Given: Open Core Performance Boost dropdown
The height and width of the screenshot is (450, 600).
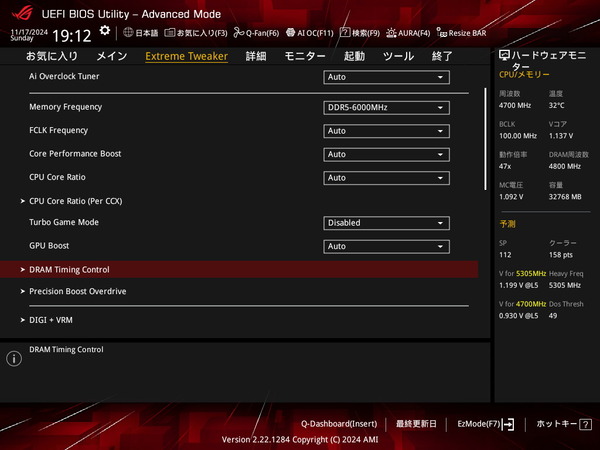Looking at the screenshot, I should point(386,154).
